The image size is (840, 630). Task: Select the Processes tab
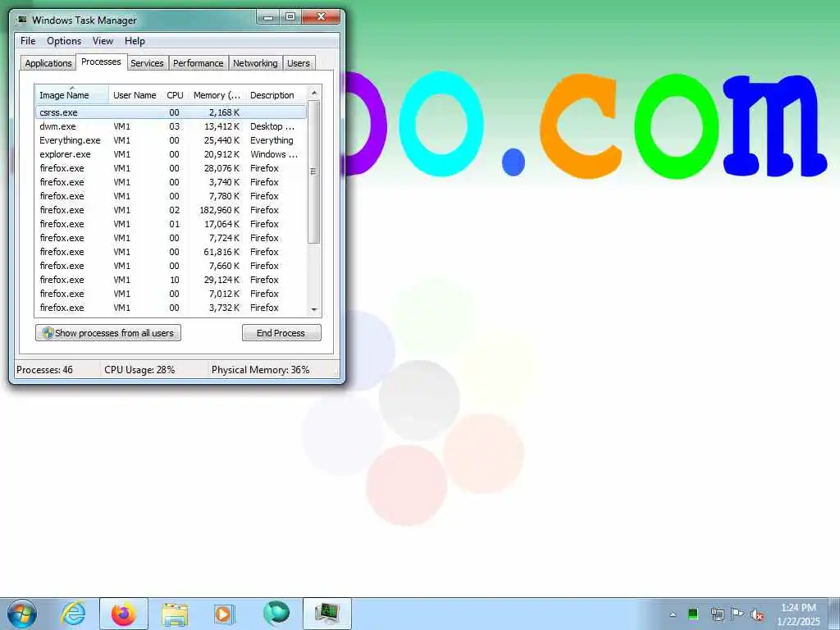pyautogui.click(x=101, y=62)
